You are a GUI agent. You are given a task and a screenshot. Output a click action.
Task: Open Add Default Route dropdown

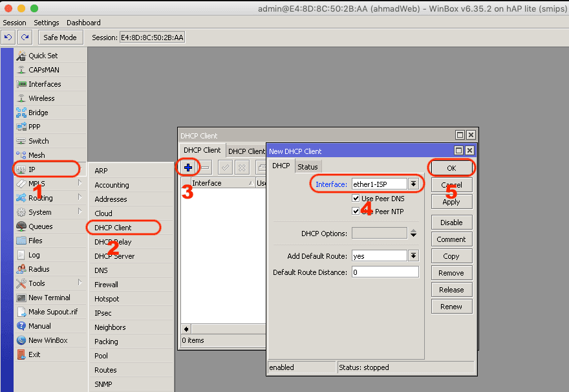(x=413, y=256)
